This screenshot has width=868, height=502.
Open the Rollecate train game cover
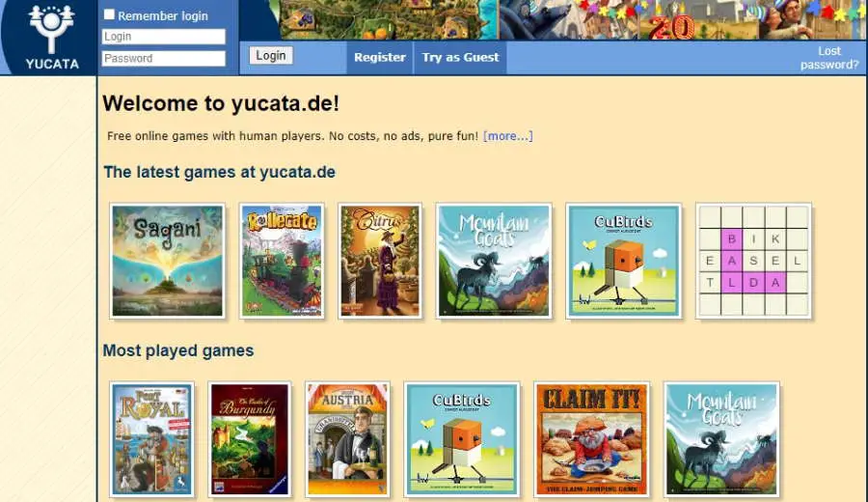point(283,261)
